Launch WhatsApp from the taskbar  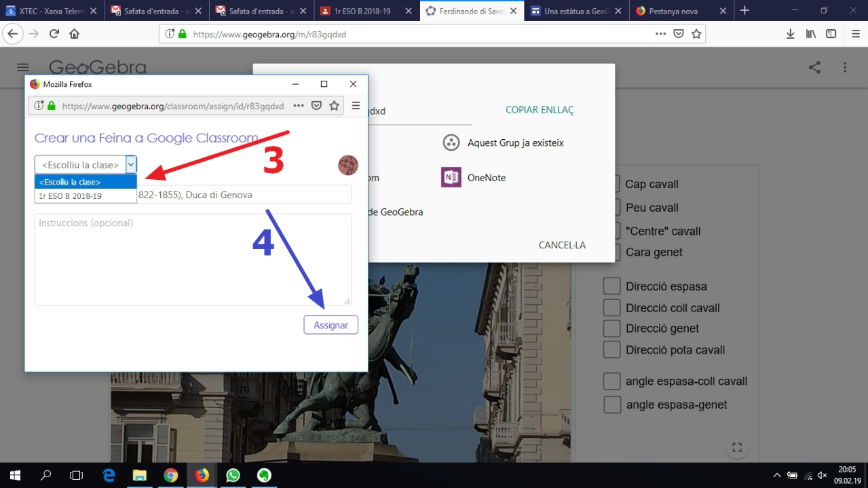pos(233,475)
